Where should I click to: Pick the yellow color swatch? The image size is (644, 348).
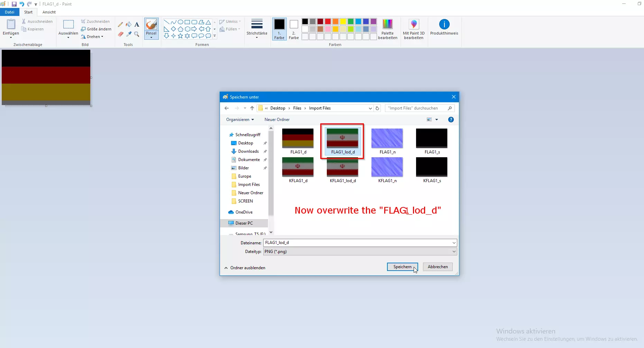coord(343,21)
